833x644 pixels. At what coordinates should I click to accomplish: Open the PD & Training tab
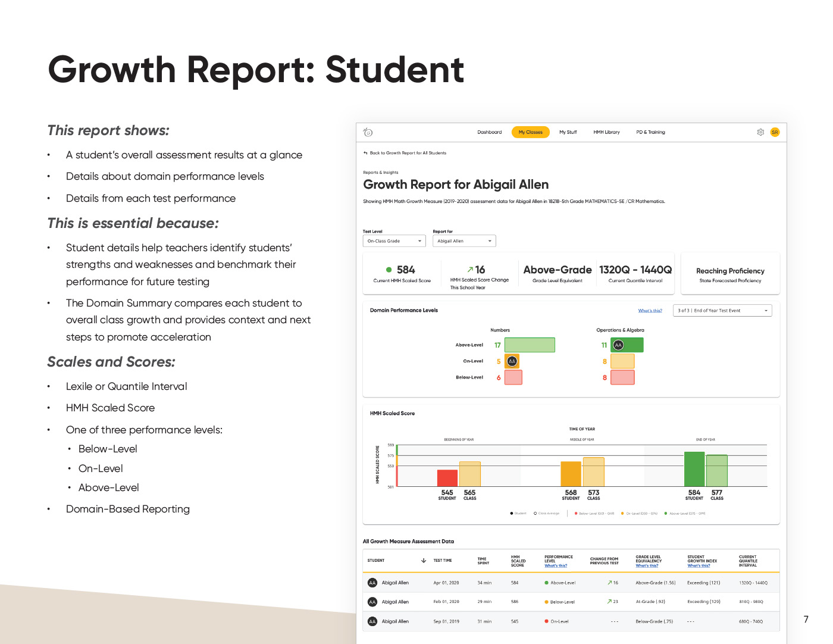650,132
